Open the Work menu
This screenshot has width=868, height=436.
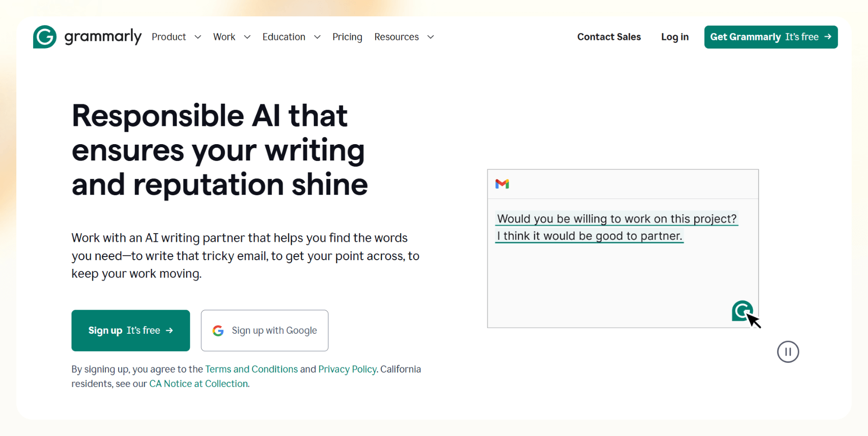pyautogui.click(x=224, y=37)
